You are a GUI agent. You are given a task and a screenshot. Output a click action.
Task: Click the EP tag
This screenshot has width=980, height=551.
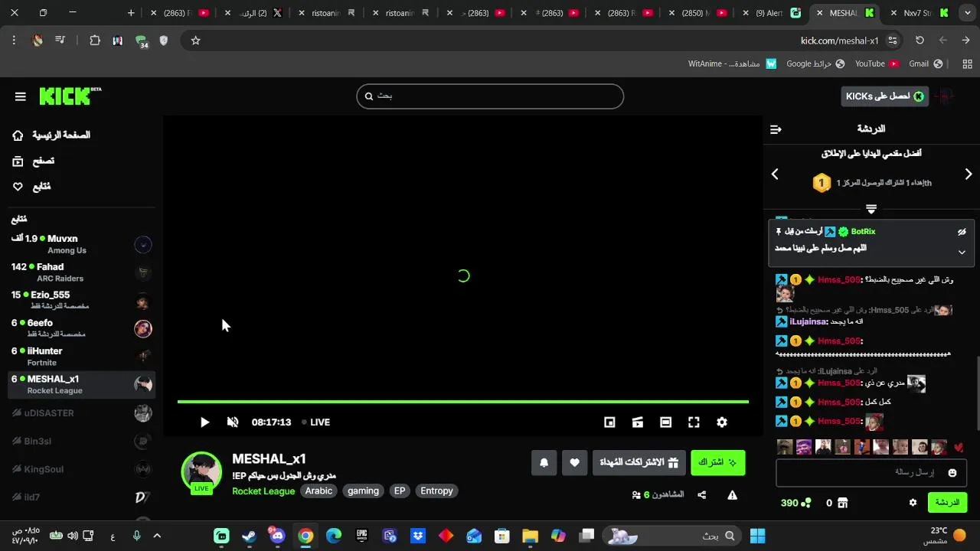[400, 491]
